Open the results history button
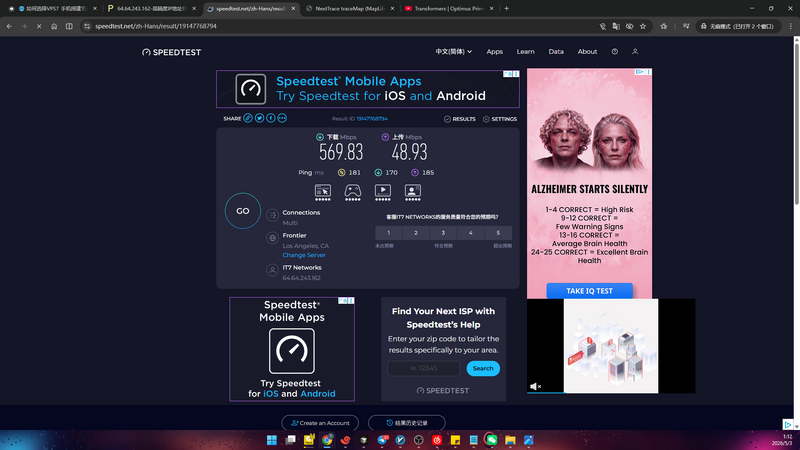 point(407,423)
